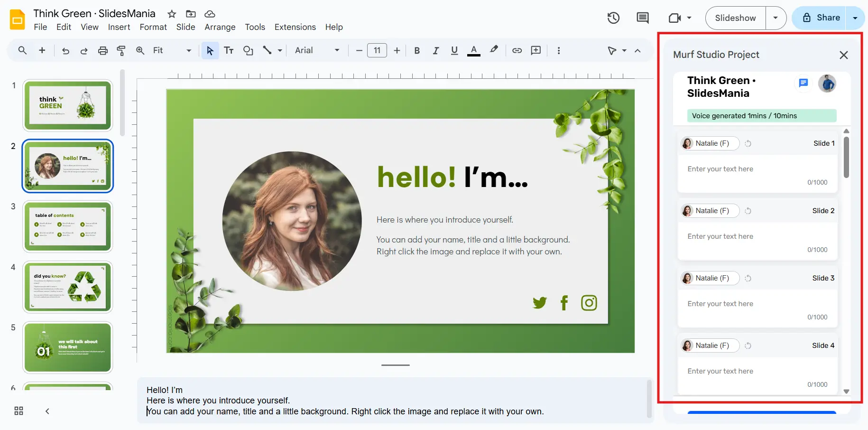This screenshot has height=430, width=868.
Task: Open the zoom Fit dropdown
Action: pos(172,50)
